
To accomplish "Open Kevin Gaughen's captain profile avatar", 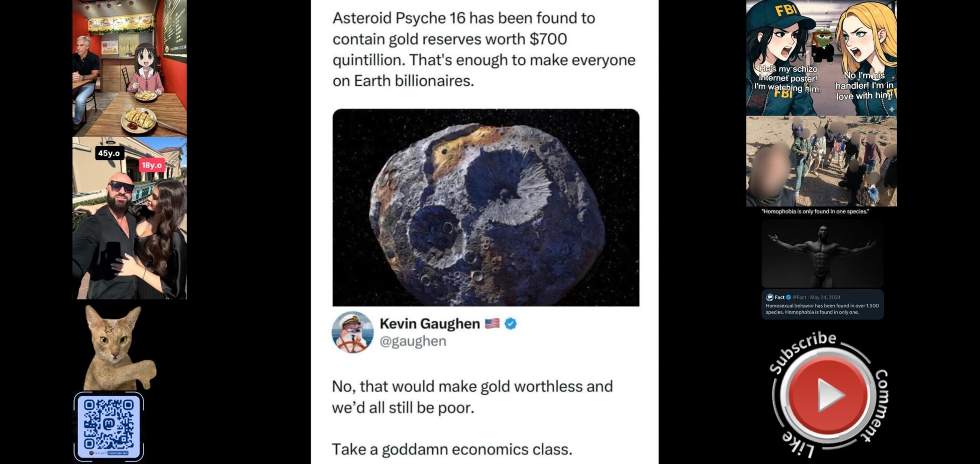I will [x=353, y=332].
